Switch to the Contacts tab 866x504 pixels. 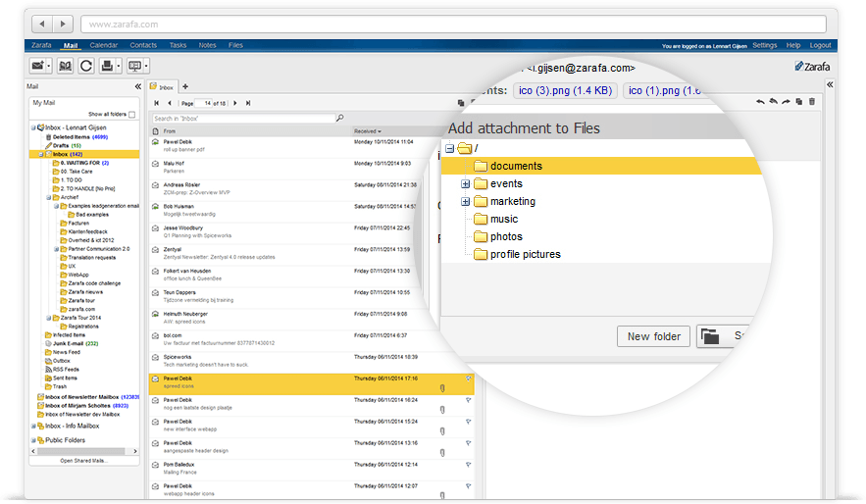tap(143, 45)
